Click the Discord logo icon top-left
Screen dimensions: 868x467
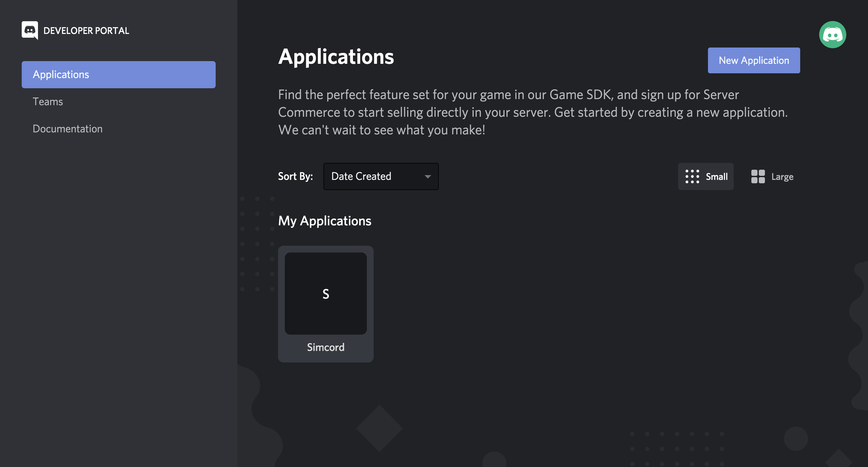[30, 30]
